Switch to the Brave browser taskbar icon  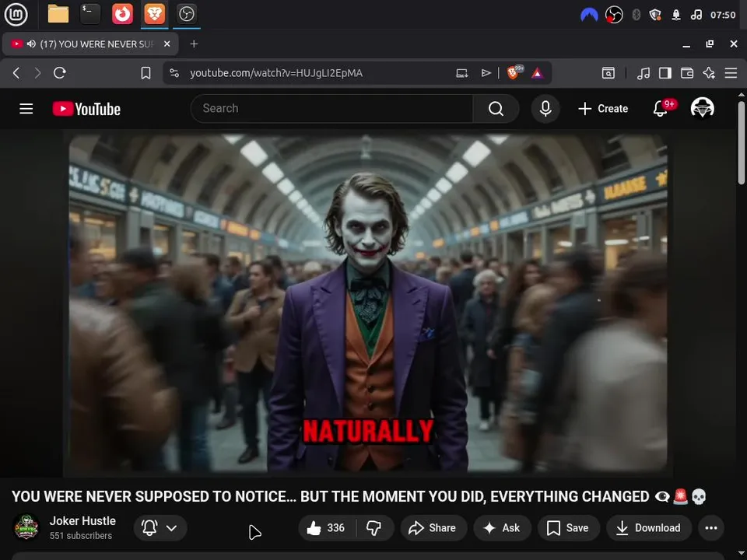pos(155,14)
